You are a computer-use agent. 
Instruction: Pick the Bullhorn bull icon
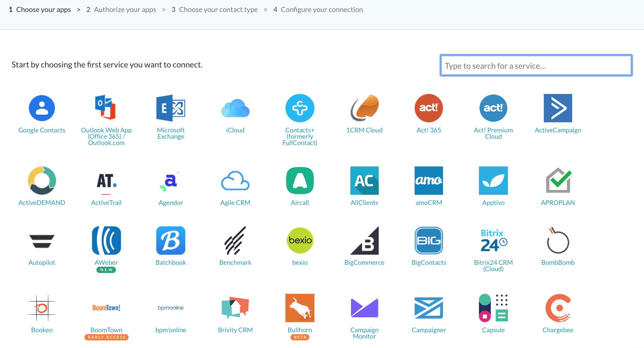tap(300, 308)
